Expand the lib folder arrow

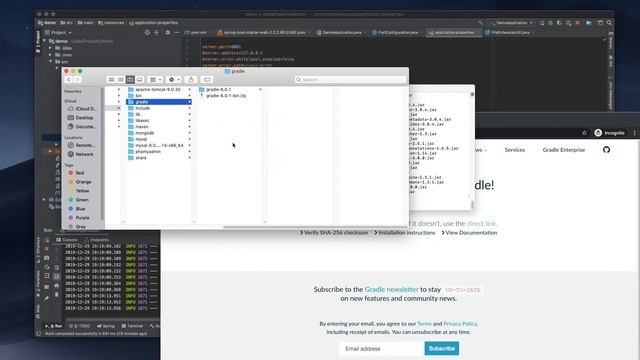click(189, 114)
